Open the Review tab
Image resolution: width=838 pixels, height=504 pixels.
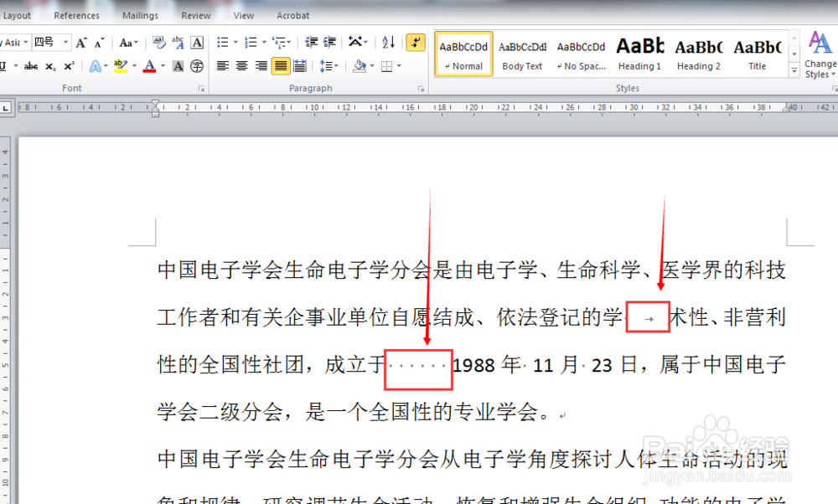coord(195,16)
